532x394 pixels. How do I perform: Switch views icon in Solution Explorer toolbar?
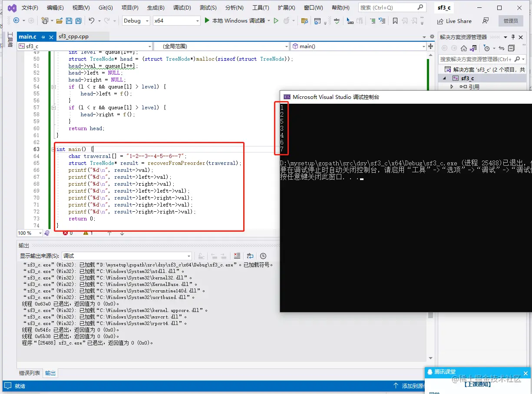474,48
